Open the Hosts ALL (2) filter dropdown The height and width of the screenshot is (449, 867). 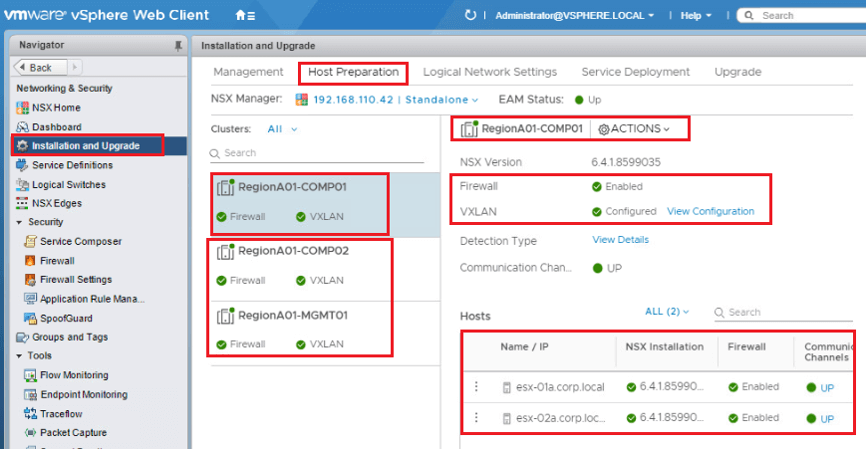pos(667,312)
